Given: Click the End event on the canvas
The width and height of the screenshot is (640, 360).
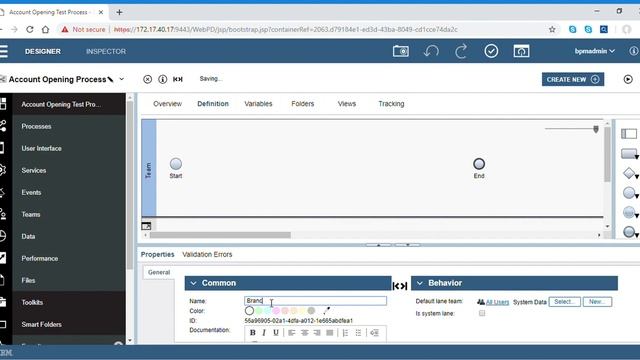Looking at the screenshot, I should (479, 164).
